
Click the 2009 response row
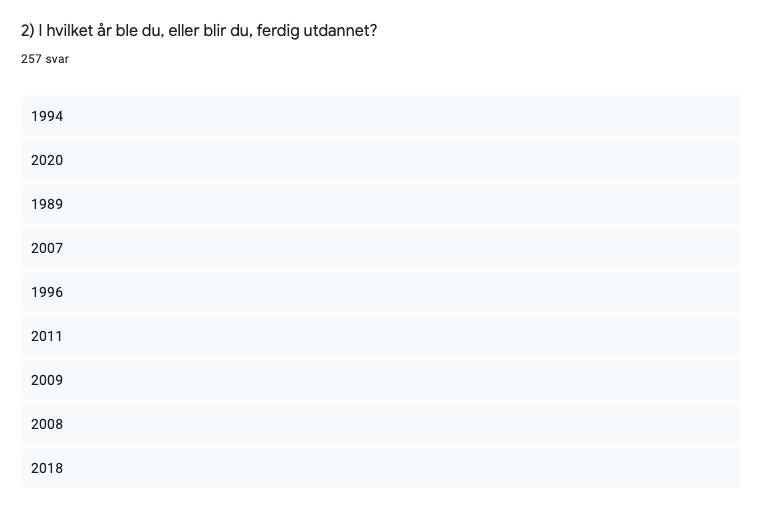pos(380,380)
